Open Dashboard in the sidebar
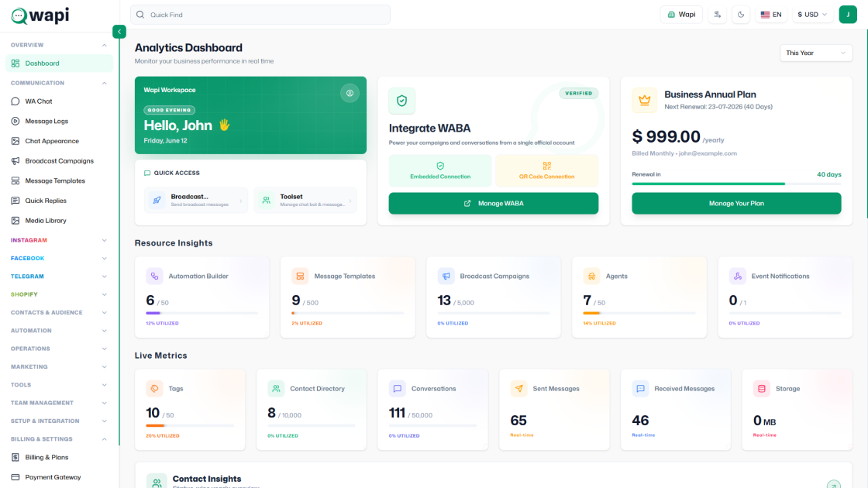 point(59,63)
